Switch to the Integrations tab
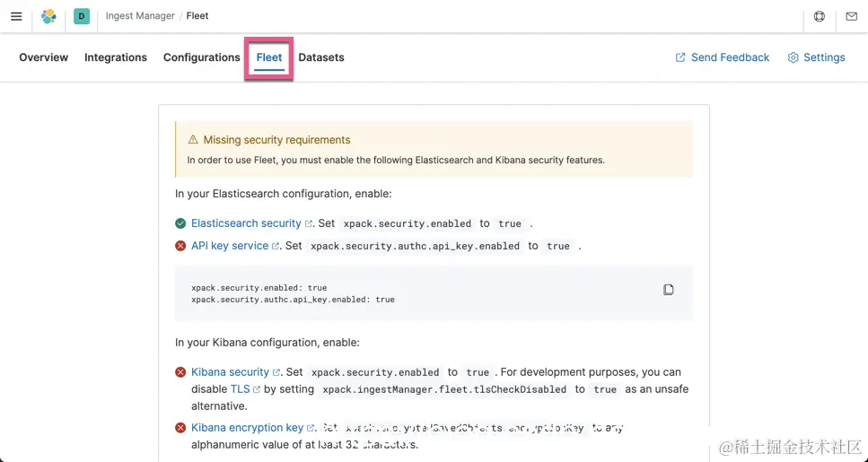The image size is (868, 462). [116, 57]
